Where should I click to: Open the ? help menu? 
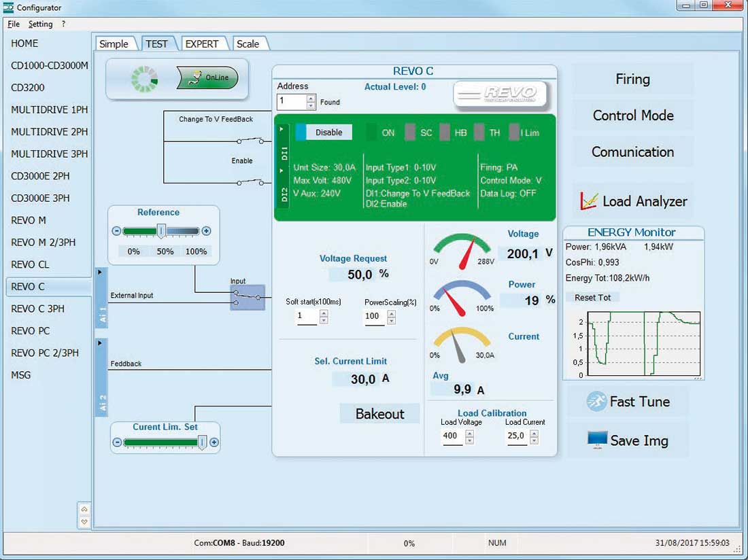pyautogui.click(x=63, y=24)
